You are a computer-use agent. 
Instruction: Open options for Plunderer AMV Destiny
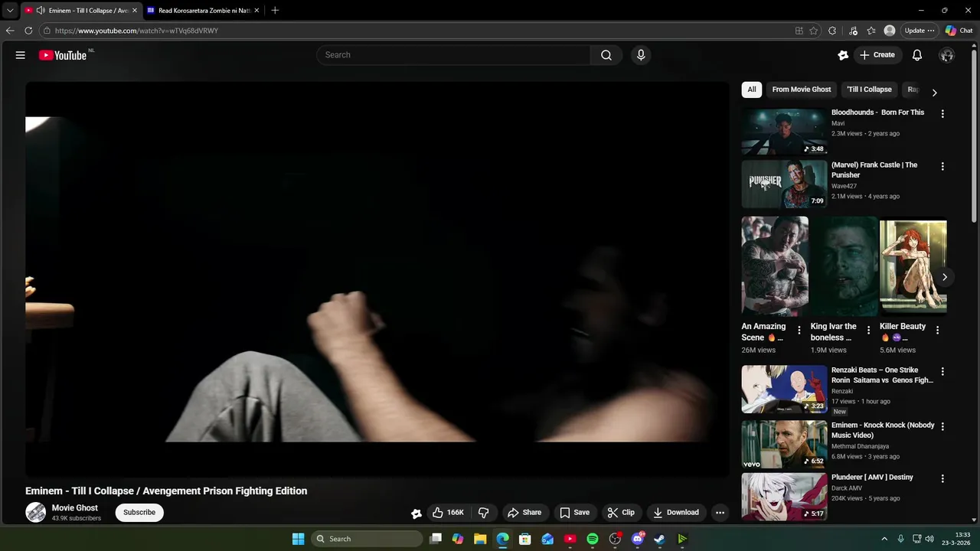[942, 478]
